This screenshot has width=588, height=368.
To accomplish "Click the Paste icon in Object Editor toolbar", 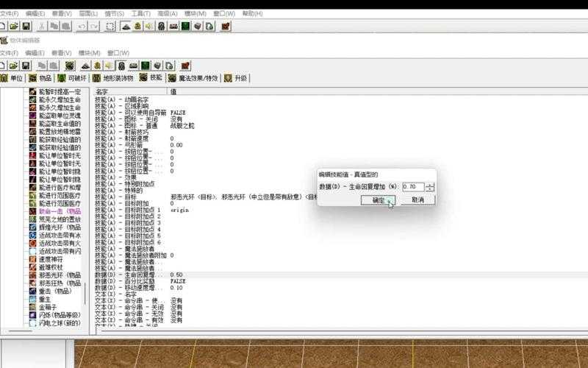I will pos(54,66).
